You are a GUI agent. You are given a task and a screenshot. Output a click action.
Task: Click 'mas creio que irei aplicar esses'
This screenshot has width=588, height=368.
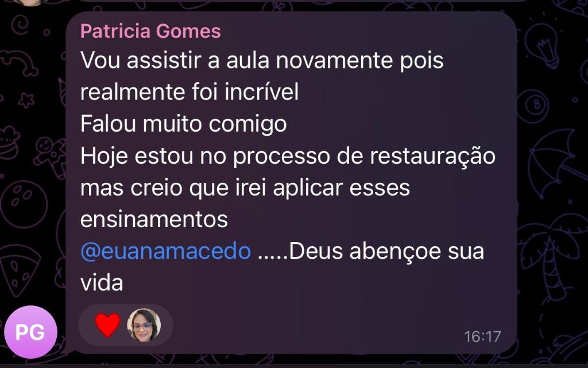point(245,188)
